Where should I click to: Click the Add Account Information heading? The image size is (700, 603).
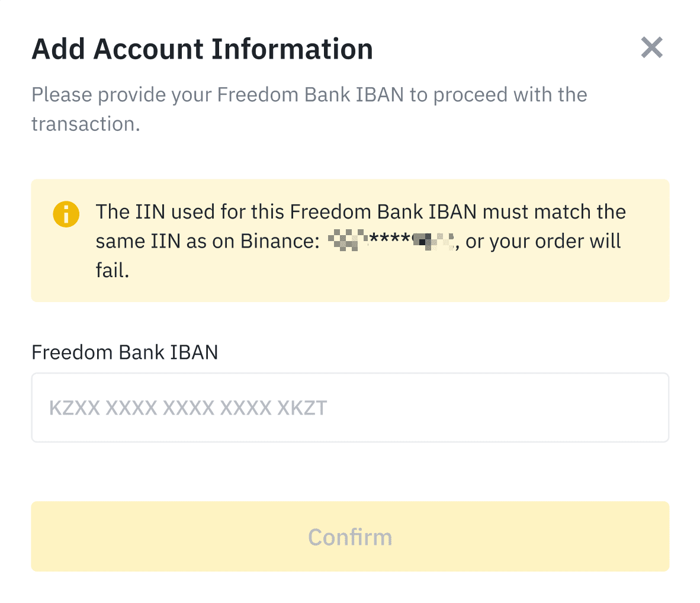pyautogui.click(x=202, y=49)
